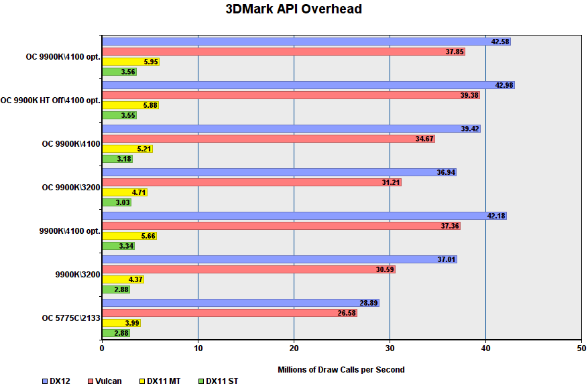Viewport: 588px width, 392px height.
Task: Click the DX11 ST legend text
Action: click(x=222, y=381)
